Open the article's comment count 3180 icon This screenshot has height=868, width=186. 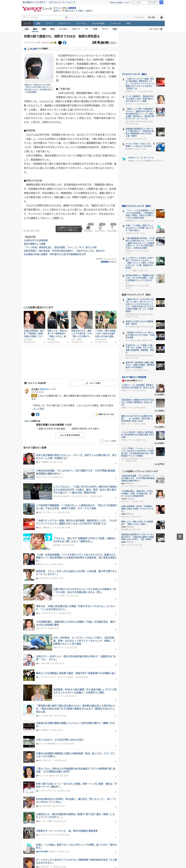tap(46, 43)
